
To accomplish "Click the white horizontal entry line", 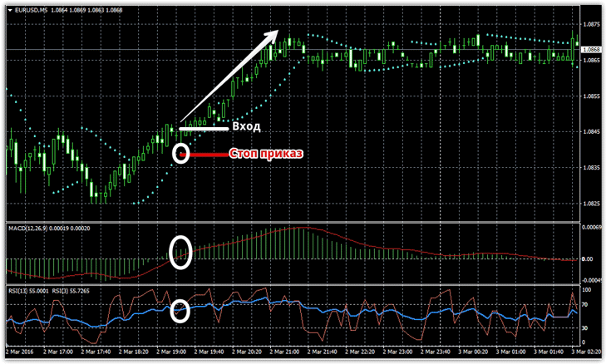I will coord(204,128).
